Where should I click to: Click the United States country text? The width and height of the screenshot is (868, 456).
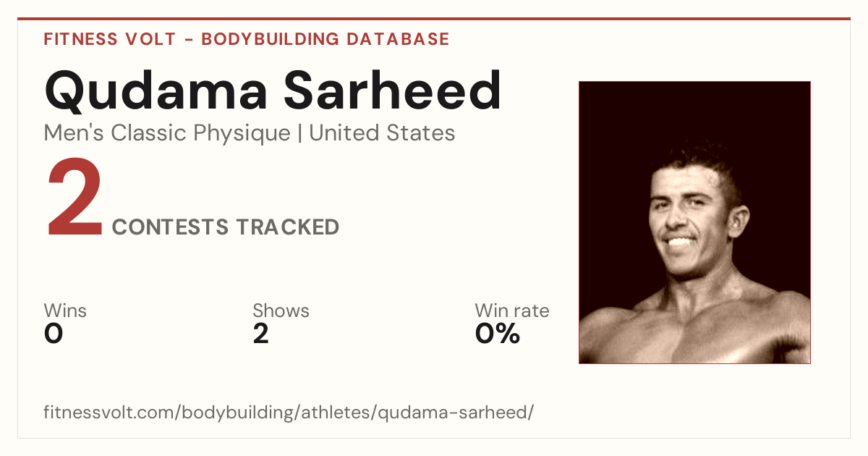point(382,133)
